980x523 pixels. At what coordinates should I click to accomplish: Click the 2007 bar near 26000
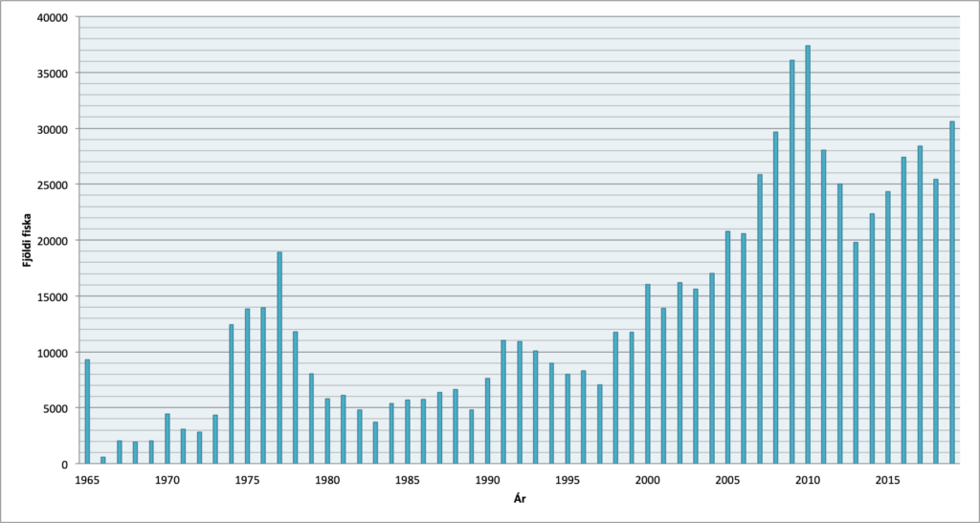[x=760, y=319]
